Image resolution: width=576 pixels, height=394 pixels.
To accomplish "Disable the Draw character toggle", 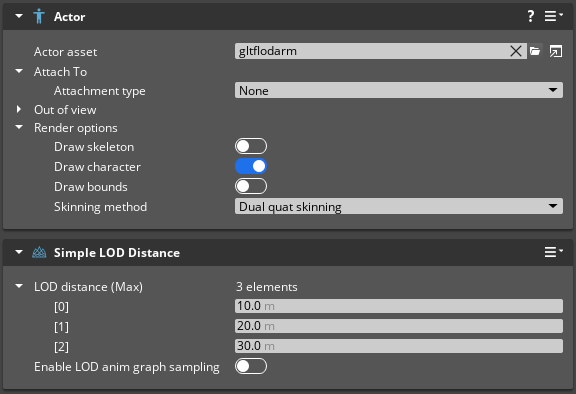I will 251,166.
